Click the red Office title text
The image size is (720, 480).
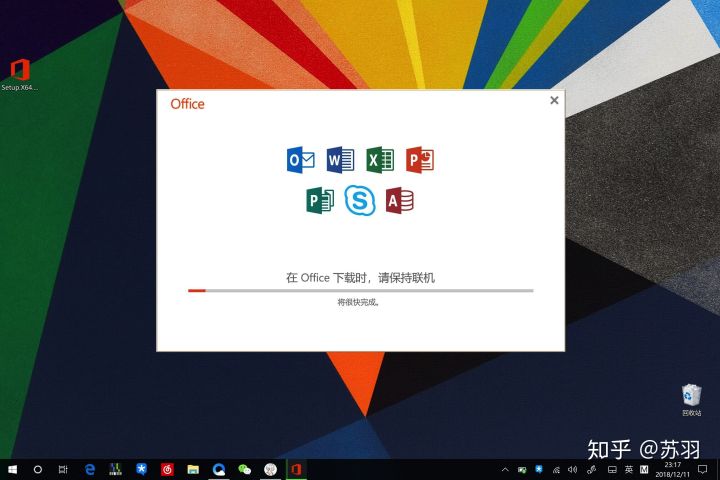click(187, 104)
